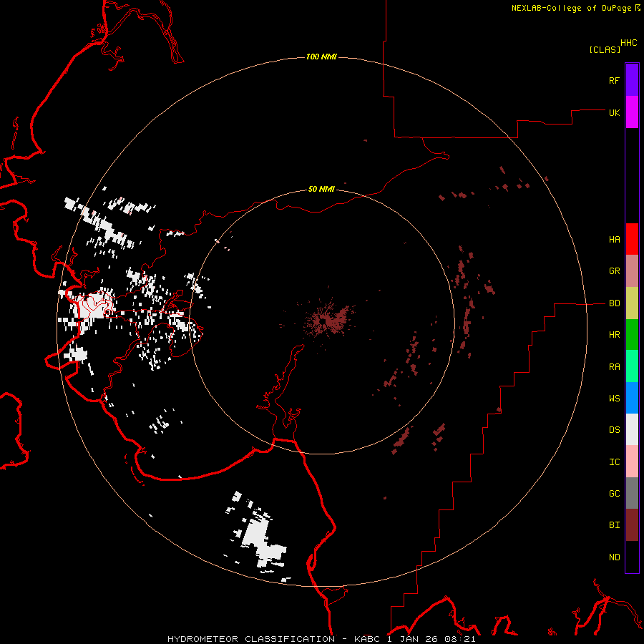Click the HA red legend color

click(x=632, y=239)
